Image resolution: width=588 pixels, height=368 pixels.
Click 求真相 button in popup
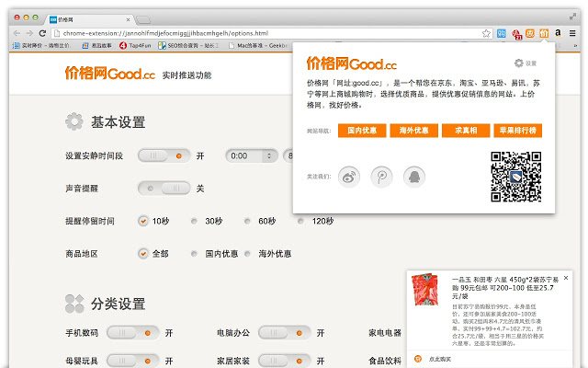coord(466,131)
